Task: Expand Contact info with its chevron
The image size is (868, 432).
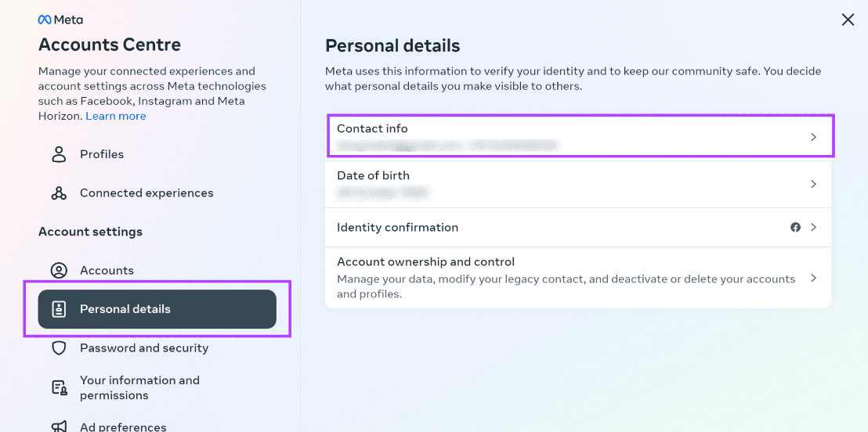Action: pyautogui.click(x=813, y=137)
